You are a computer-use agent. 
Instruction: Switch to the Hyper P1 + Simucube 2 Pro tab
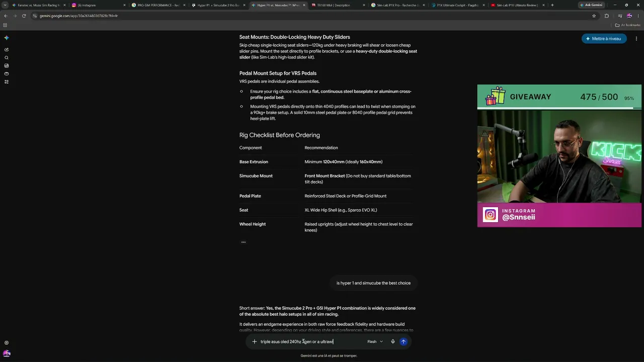pos(218,5)
